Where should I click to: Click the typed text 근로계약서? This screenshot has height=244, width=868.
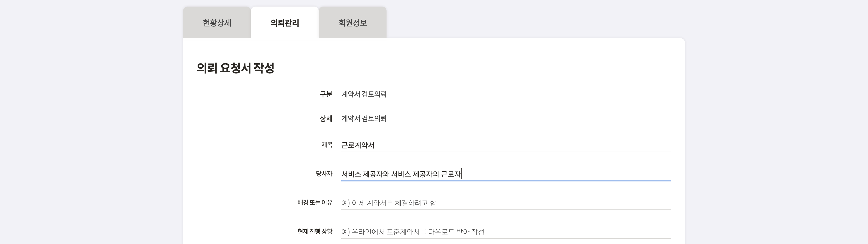click(358, 145)
